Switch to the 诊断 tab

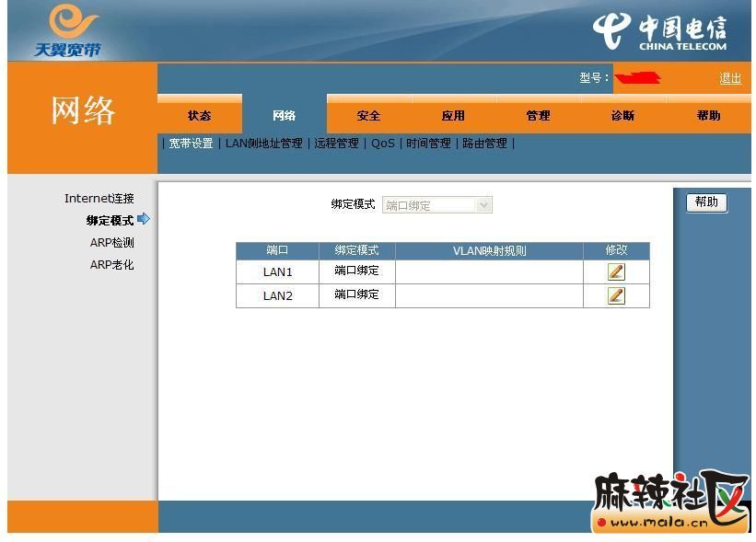622,116
